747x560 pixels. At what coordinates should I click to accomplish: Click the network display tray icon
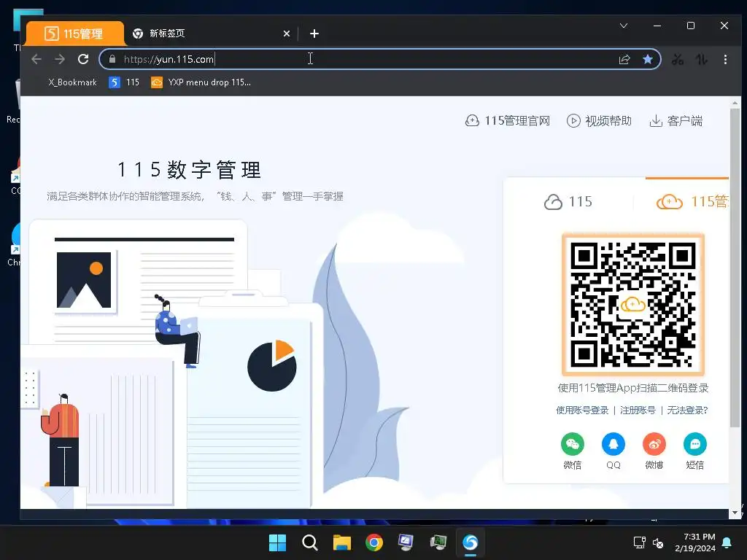639,542
